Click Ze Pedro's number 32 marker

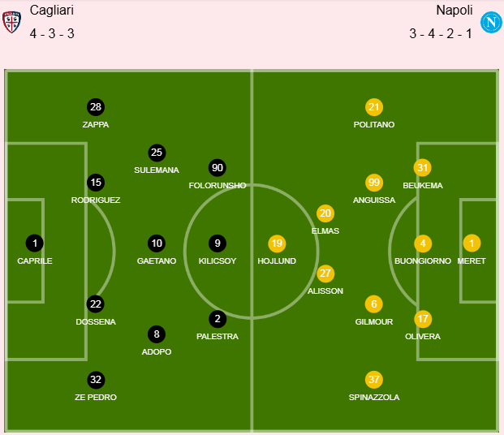(x=96, y=379)
